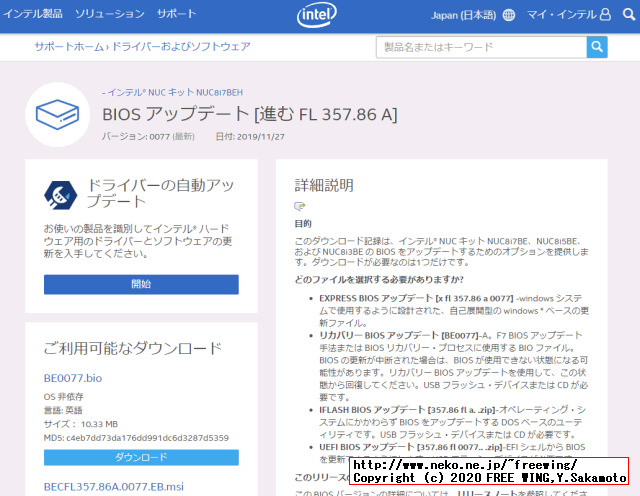
Task: Click the driver auto-update assistant icon
Action: pyautogui.click(x=60, y=195)
